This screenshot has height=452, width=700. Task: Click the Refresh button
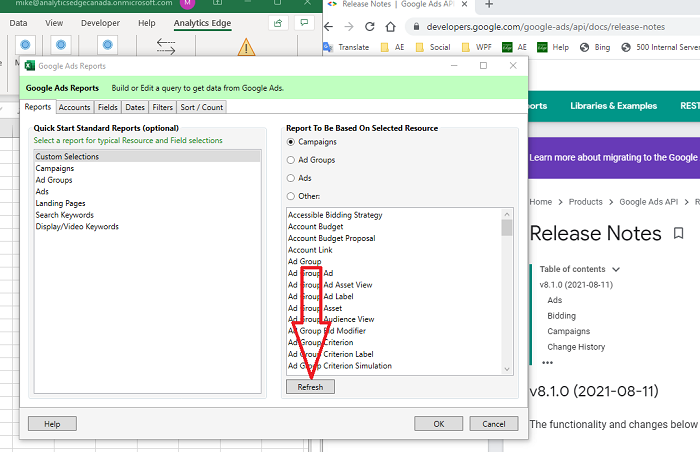click(x=310, y=387)
